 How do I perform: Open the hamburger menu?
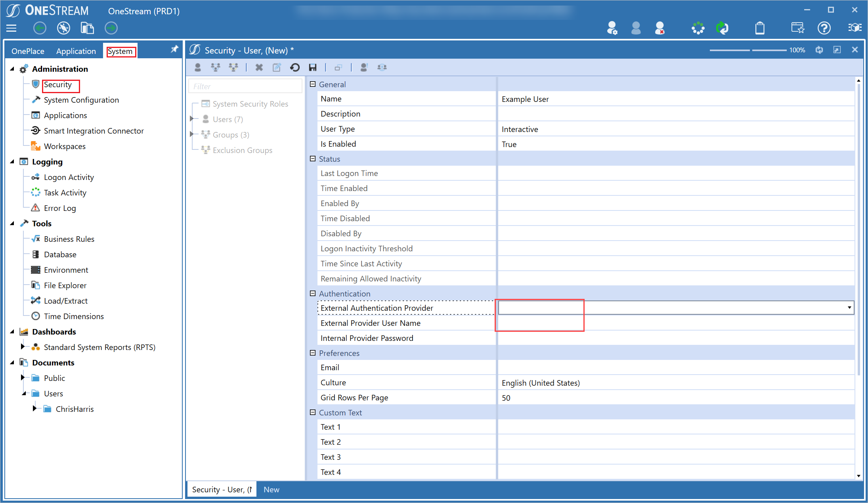[11, 28]
